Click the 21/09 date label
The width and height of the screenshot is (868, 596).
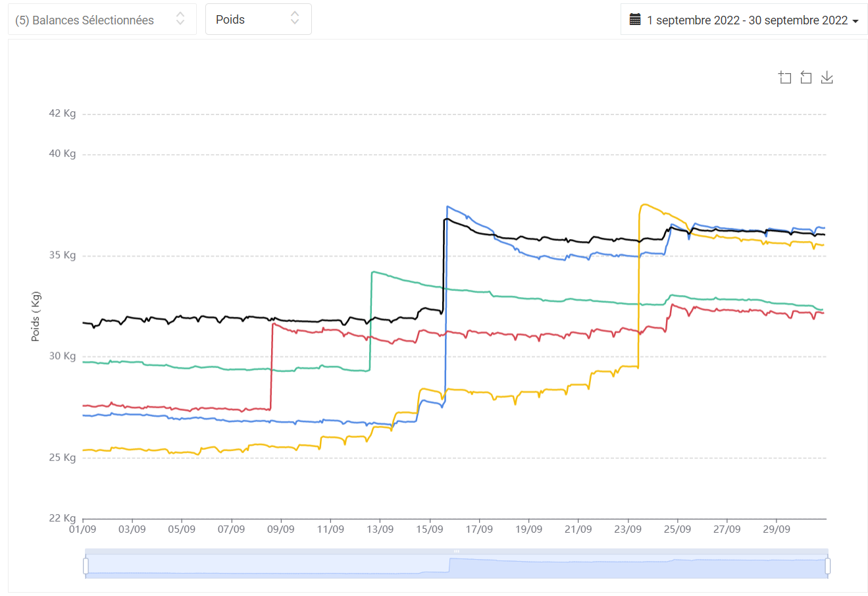pyautogui.click(x=578, y=529)
